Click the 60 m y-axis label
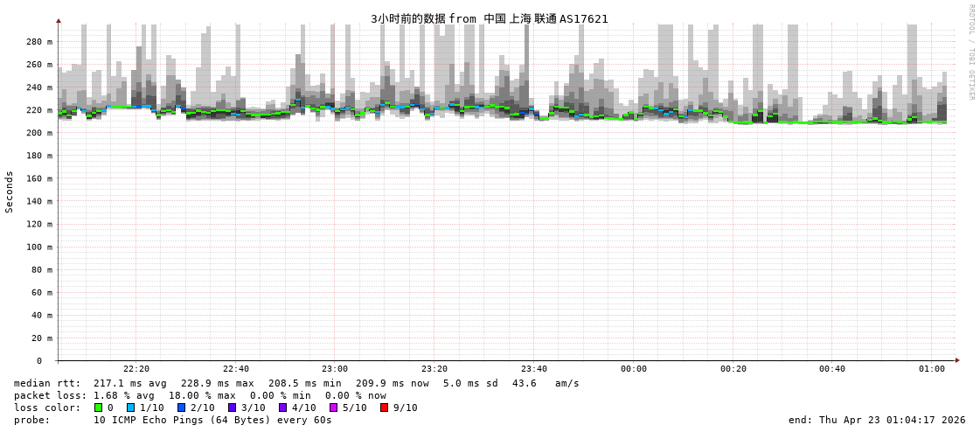 (42, 293)
